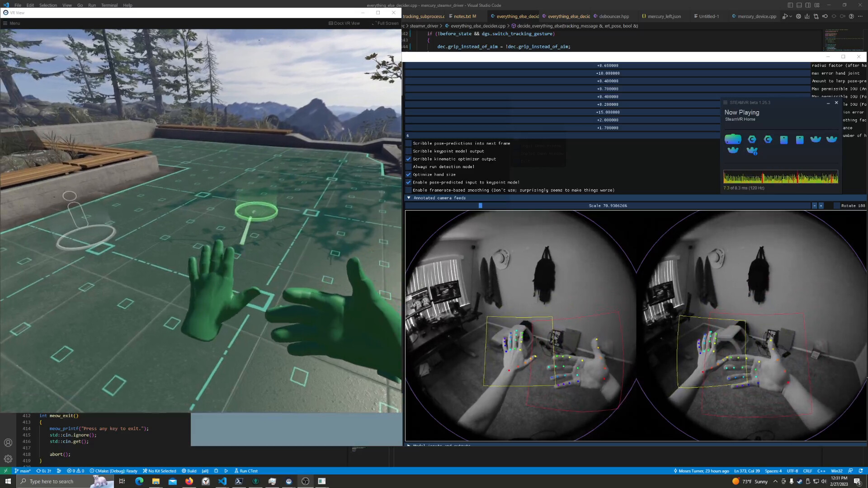This screenshot has height=488, width=868.
Task: Select the Run and Debug play icon
Action: click(x=785, y=16)
